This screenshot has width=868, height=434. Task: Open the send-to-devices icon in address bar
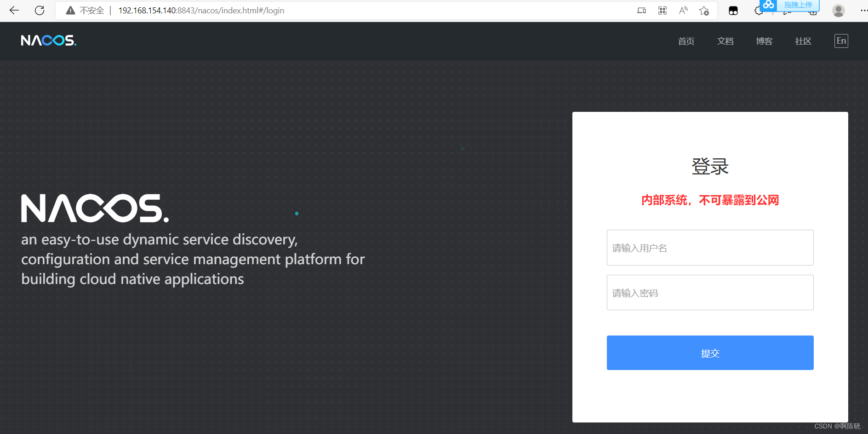coord(641,11)
